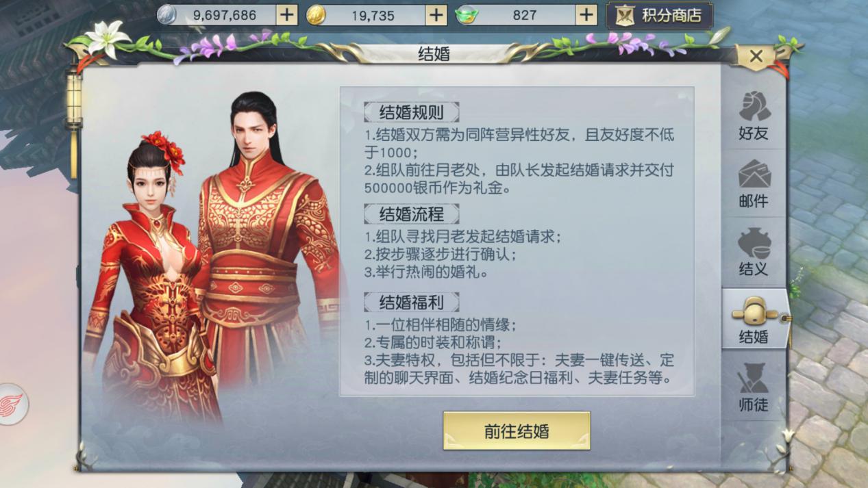The image size is (868, 488).
Task: Add gold coins with plus button
Action: [436, 14]
